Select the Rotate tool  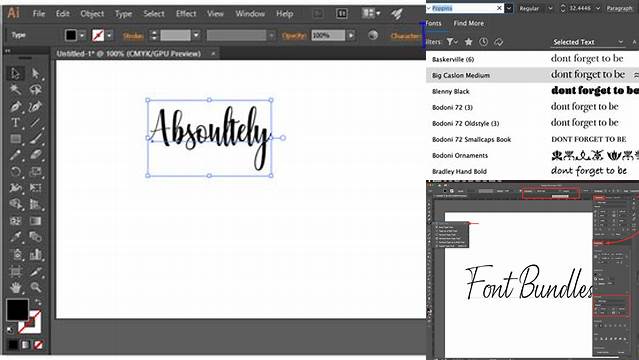coord(15,171)
